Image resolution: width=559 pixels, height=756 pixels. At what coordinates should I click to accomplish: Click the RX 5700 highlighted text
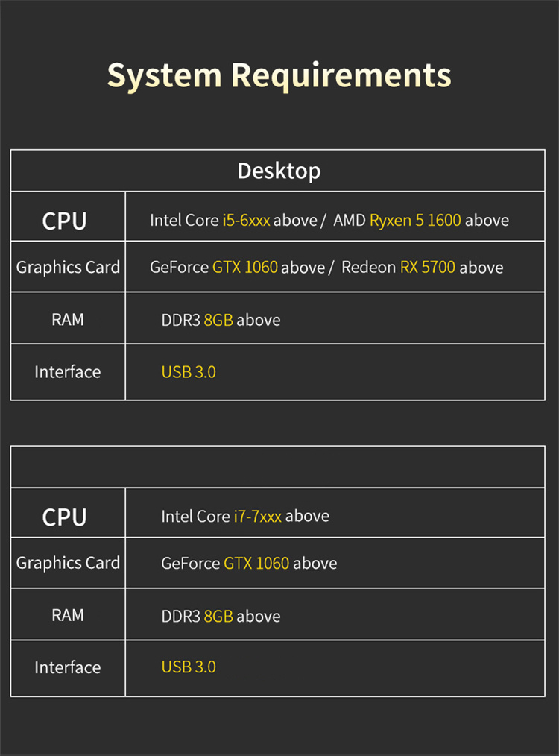point(427,267)
